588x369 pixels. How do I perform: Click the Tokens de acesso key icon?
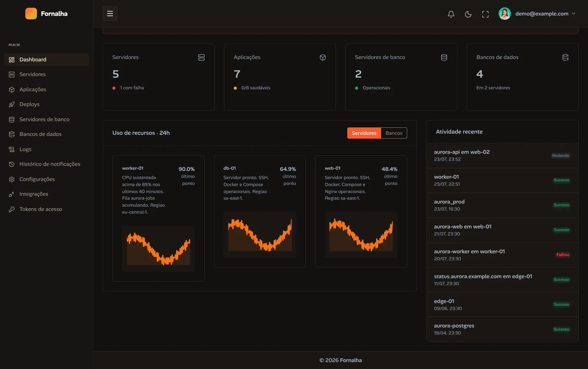point(12,209)
